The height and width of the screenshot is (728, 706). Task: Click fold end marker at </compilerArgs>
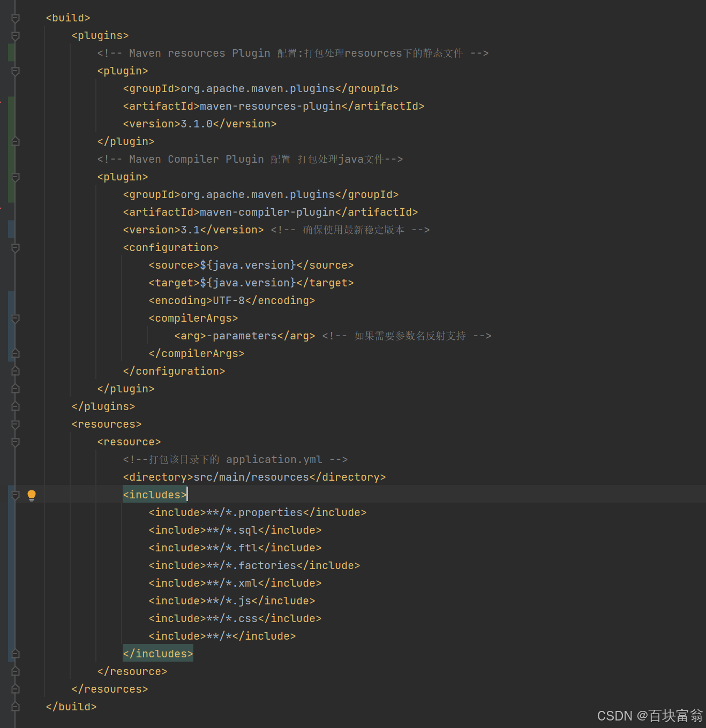click(x=16, y=354)
